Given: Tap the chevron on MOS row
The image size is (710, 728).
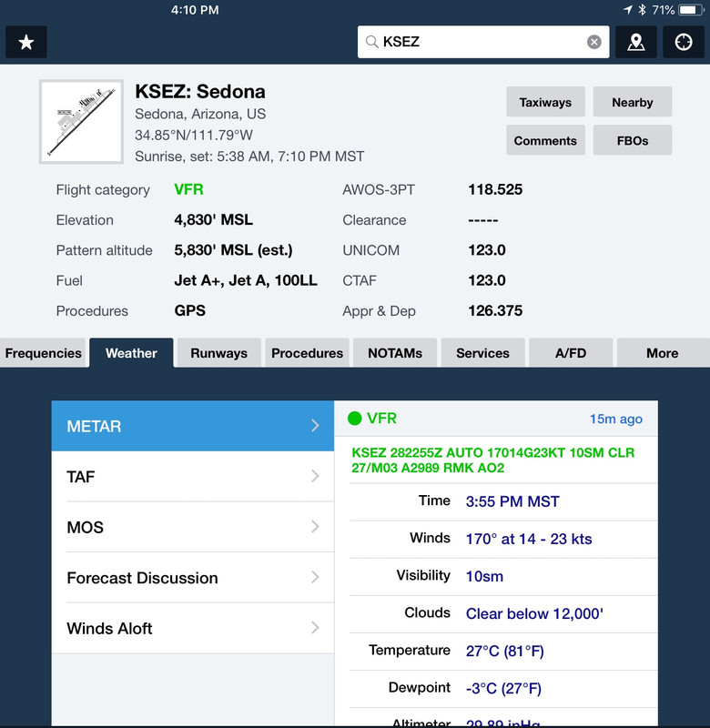Looking at the screenshot, I should [x=315, y=527].
